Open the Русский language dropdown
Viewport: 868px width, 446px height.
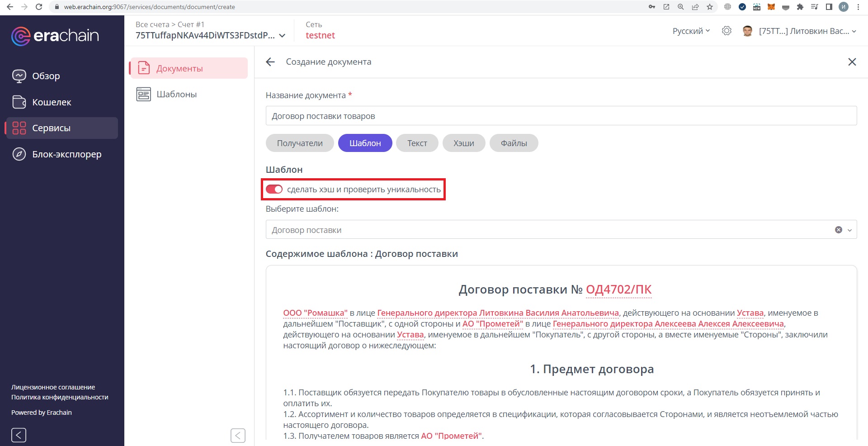click(x=690, y=30)
